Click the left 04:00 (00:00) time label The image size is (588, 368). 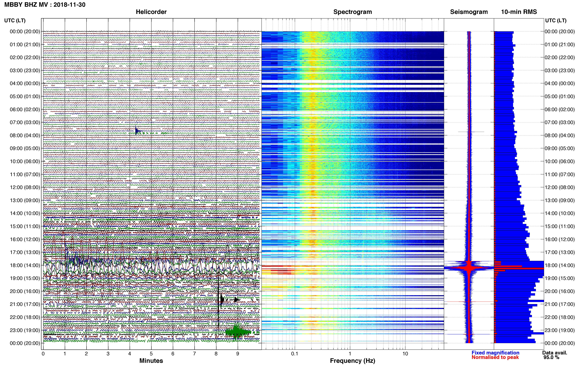point(25,83)
